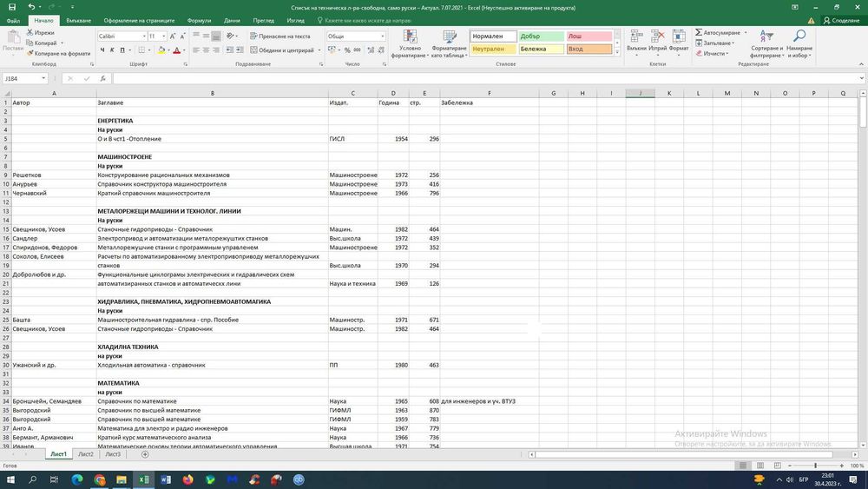The width and height of the screenshot is (868, 489).
Task: Open sheet tab Лист2
Action: point(86,454)
